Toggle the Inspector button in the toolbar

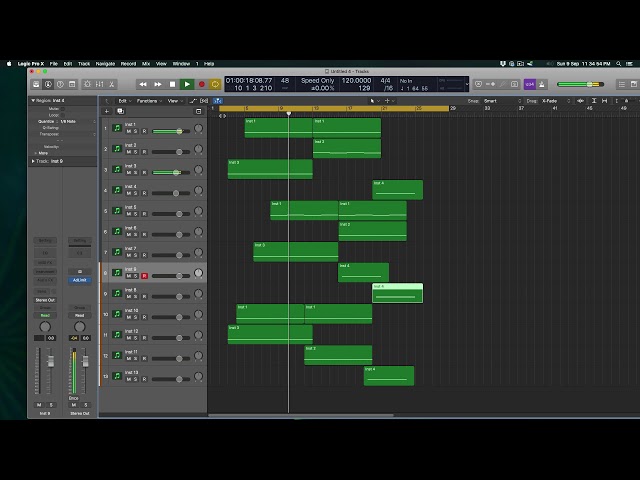click(x=48, y=84)
